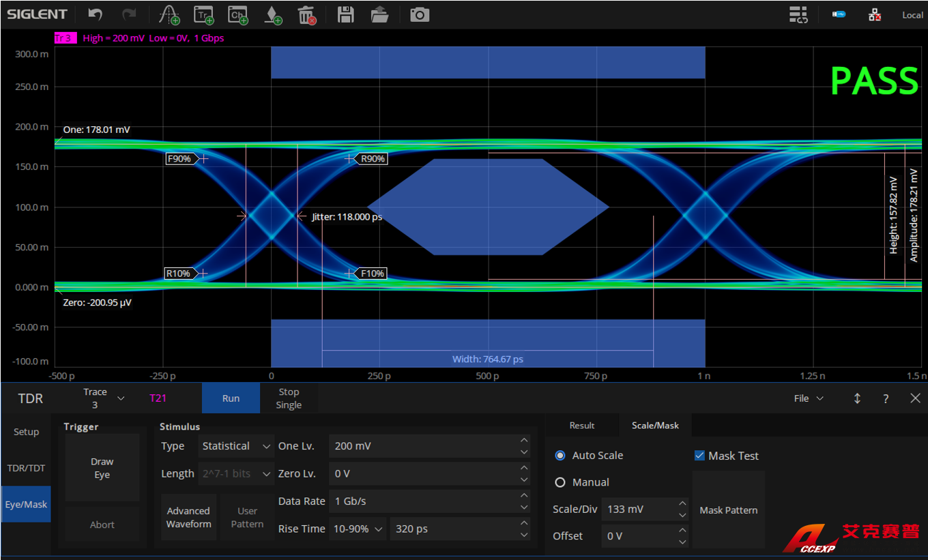This screenshot has height=560, width=928.
Task: Click the add marker icon
Action: [273, 14]
